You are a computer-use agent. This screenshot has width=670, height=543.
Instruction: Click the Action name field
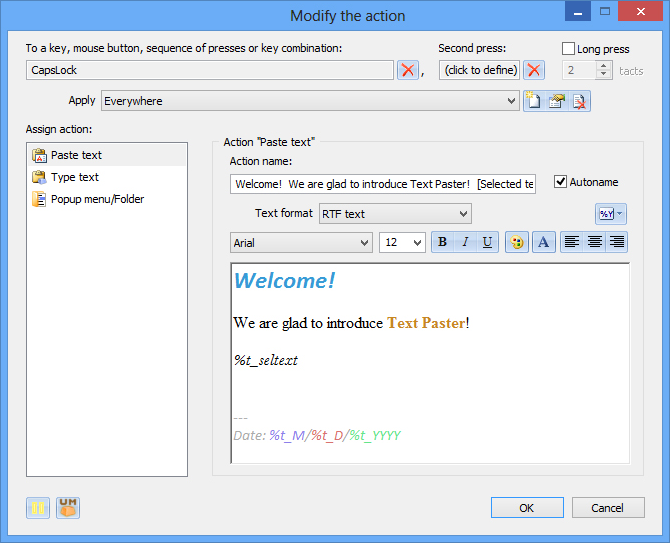(383, 184)
